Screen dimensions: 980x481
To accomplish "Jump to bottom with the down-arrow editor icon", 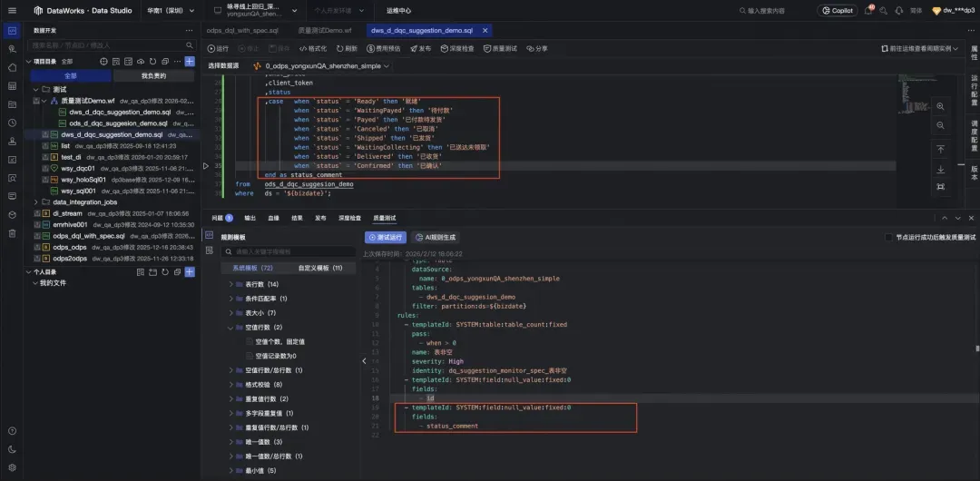I will click(x=941, y=169).
